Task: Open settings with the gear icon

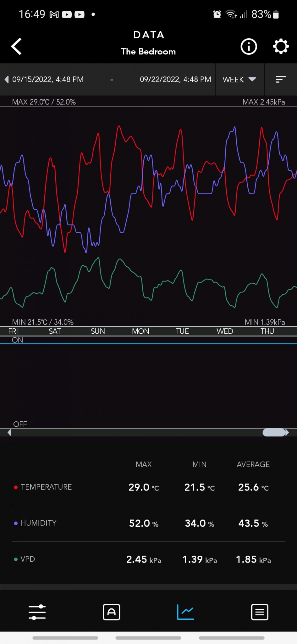Action: click(x=281, y=47)
